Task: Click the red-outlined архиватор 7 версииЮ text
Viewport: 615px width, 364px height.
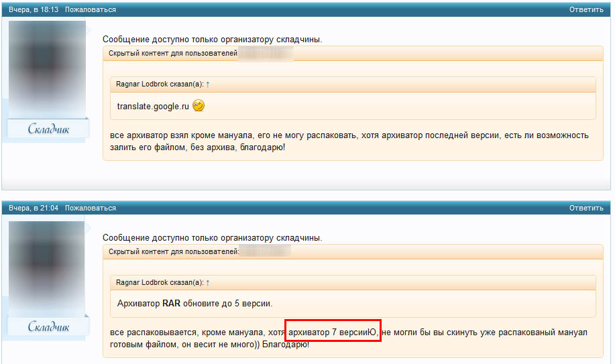Action: point(333,332)
